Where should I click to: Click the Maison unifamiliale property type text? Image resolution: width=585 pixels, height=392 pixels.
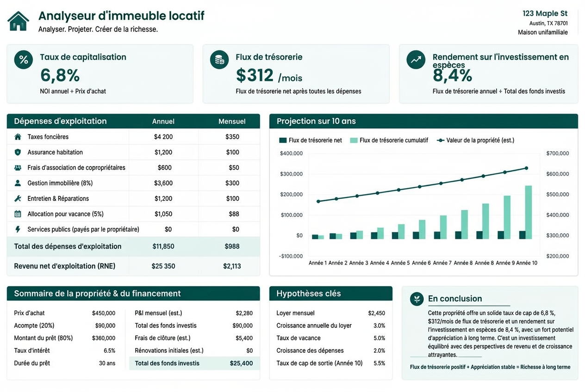(x=543, y=32)
